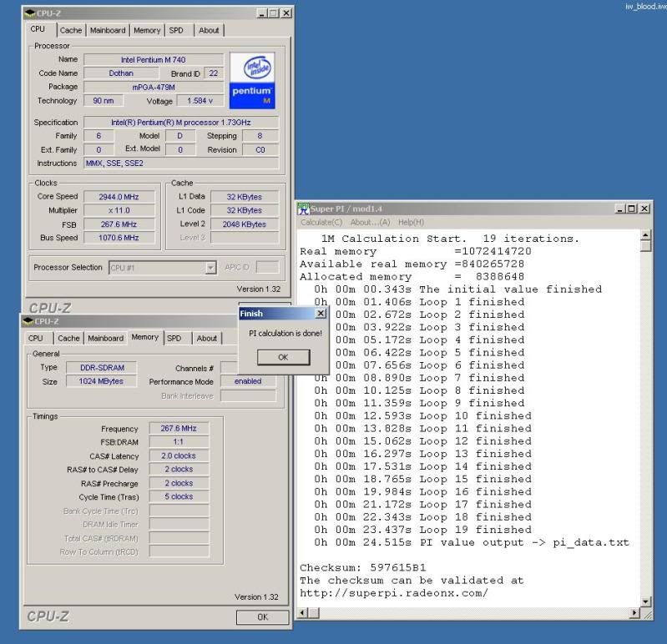Open the About tab in lower CPU-Z window
This screenshot has width=667, height=644.
coord(207,338)
